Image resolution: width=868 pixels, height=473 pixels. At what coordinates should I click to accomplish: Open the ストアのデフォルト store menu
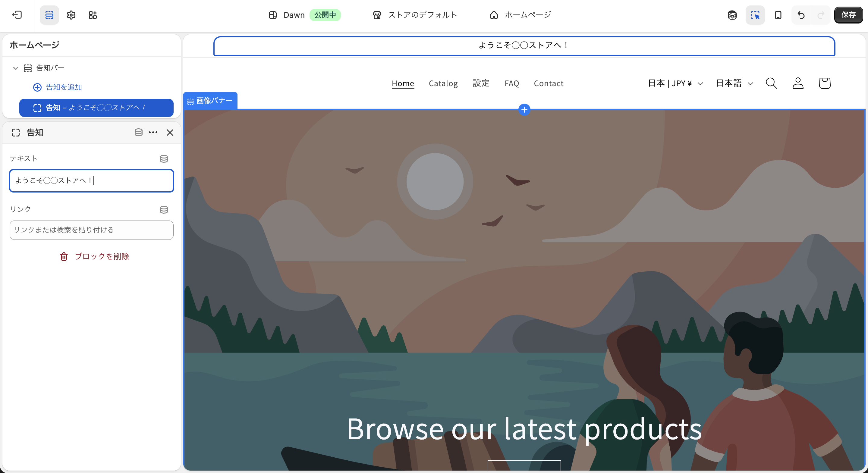click(x=414, y=15)
